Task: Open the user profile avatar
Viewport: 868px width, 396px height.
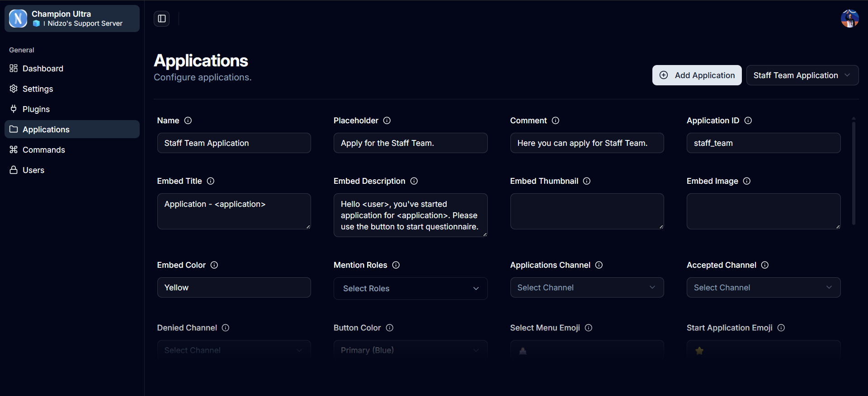Action: click(x=849, y=19)
